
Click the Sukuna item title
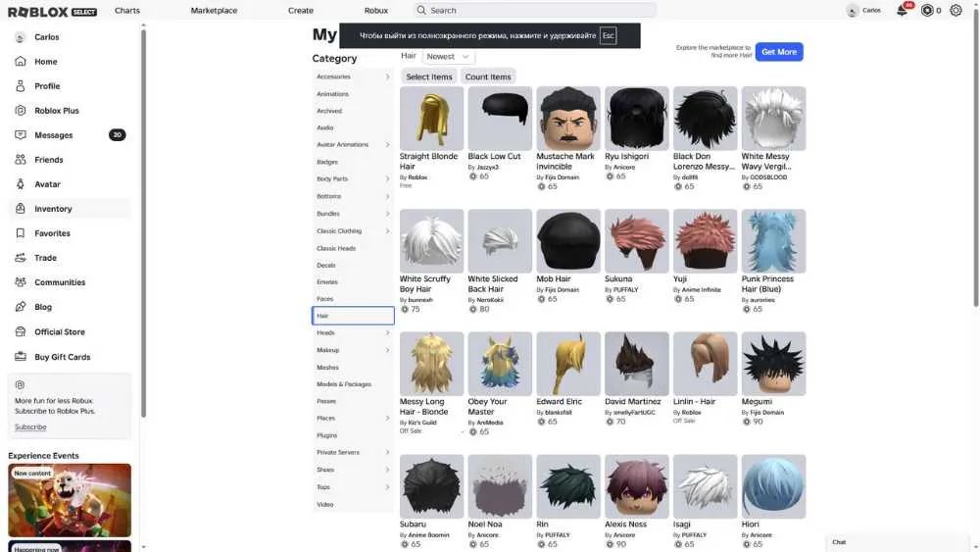pos(618,278)
